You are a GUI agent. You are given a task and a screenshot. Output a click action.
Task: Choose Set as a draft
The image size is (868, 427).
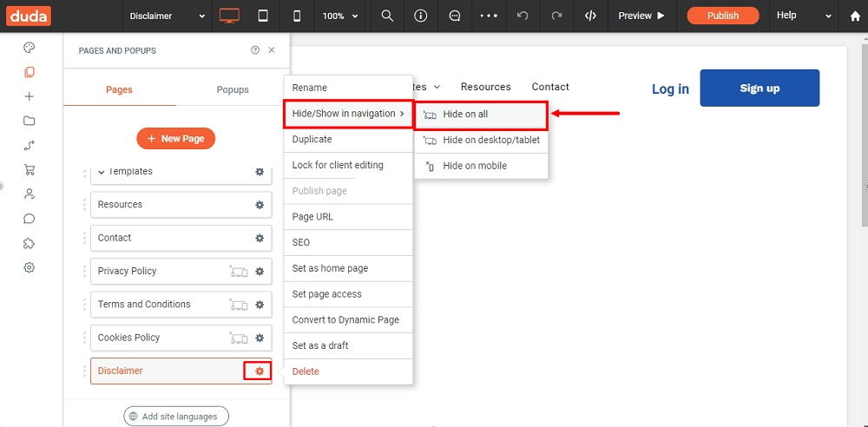point(348,345)
